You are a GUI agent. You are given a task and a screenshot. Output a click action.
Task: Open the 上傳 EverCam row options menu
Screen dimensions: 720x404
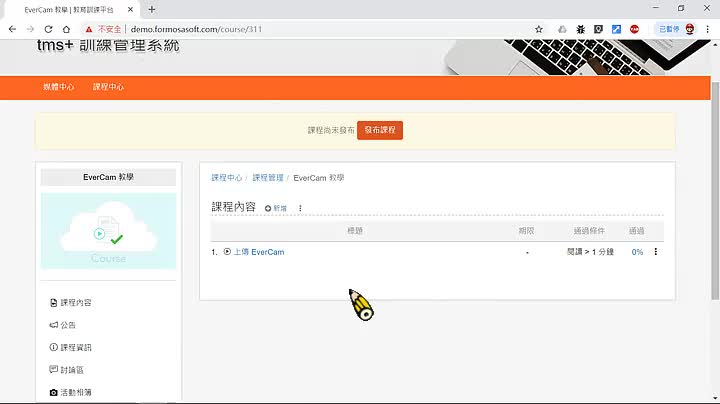[656, 252]
